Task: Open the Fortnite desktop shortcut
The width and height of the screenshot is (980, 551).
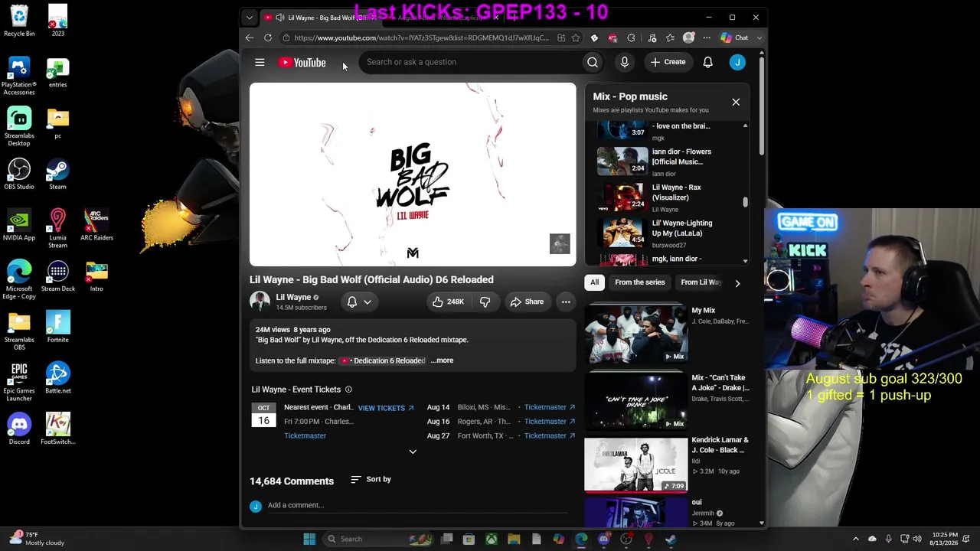Action: (x=57, y=327)
